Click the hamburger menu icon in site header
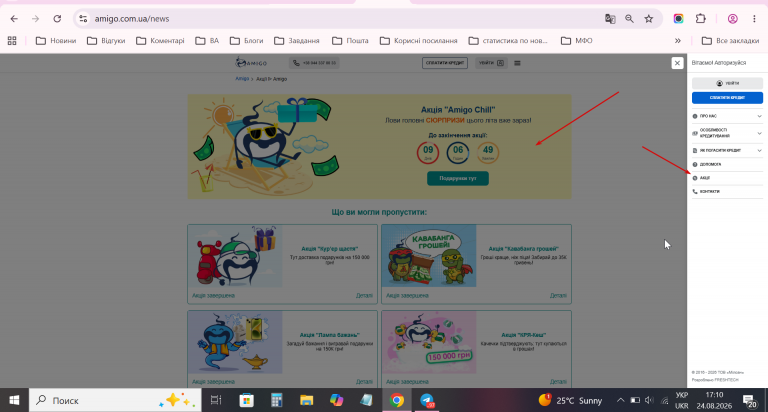Image resolution: width=768 pixels, height=412 pixels. 517,63
